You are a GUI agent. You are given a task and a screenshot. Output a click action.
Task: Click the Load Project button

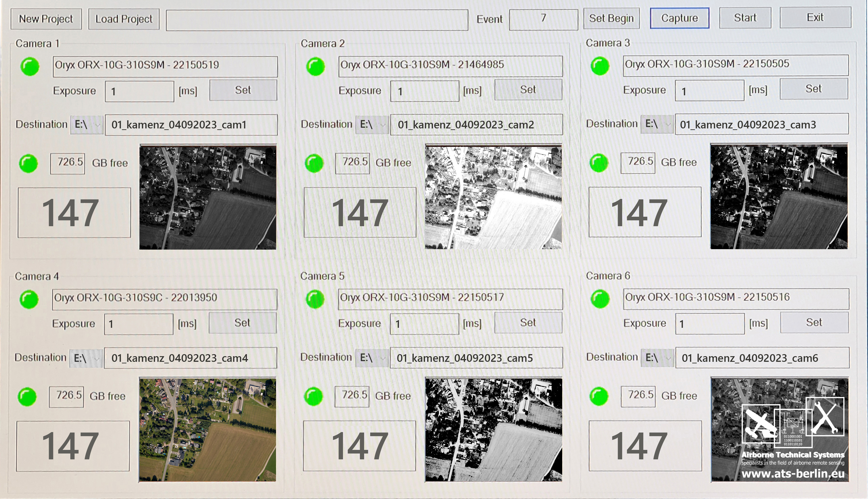tap(124, 19)
